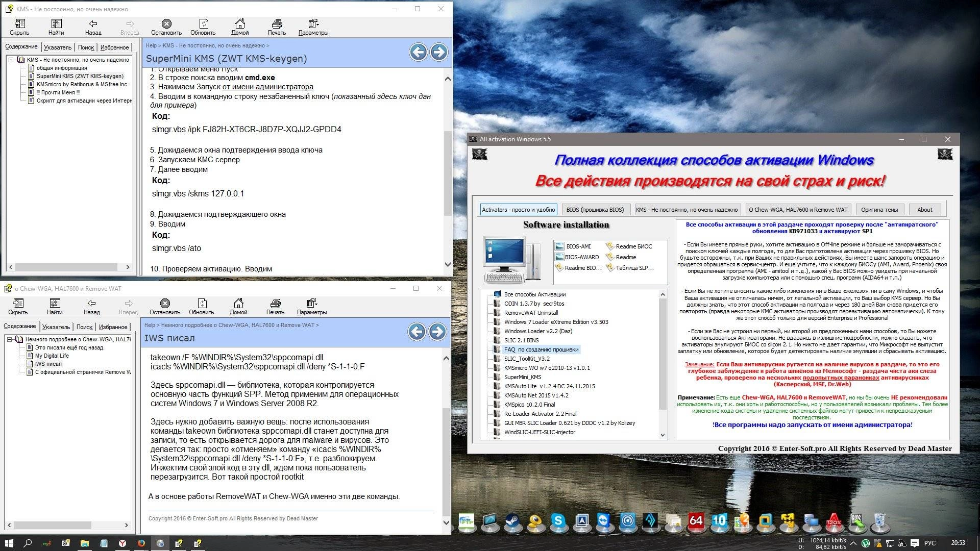Select Windows Loader v2.2 (Daz) in the activator list
The height and width of the screenshot is (551, 980).
[x=538, y=331]
